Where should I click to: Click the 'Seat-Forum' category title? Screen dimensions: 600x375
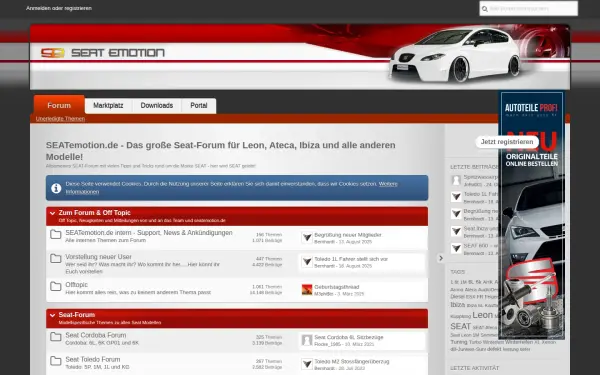77,315
